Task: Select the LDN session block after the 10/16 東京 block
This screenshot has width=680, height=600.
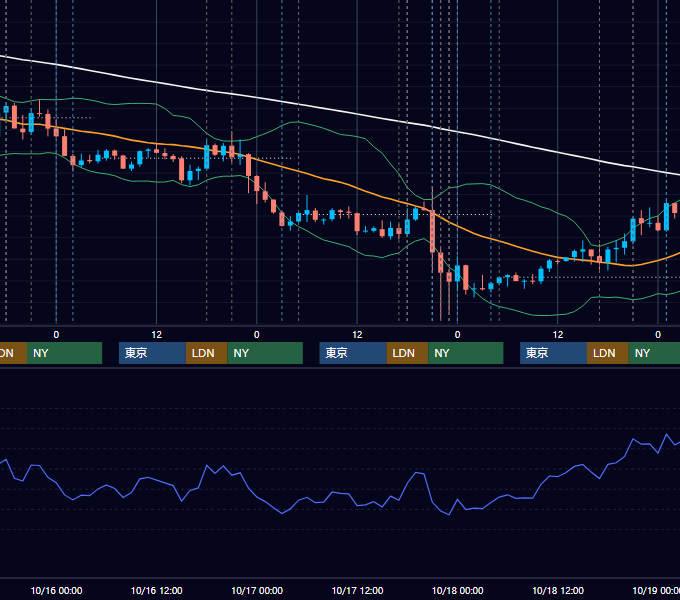Action: tap(206, 353)
